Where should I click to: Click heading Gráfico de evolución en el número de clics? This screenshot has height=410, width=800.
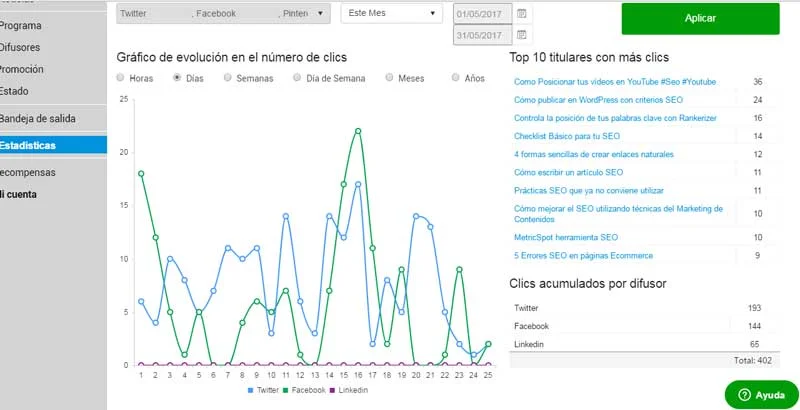click(232, 57)
